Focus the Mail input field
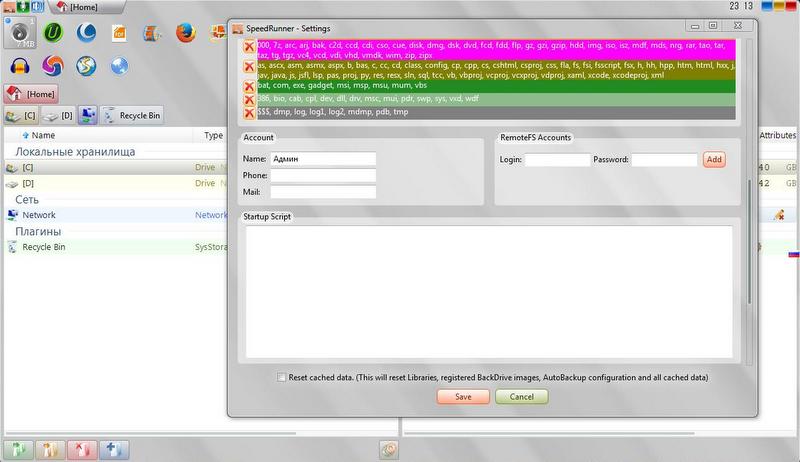 click(x=323, y=192)
